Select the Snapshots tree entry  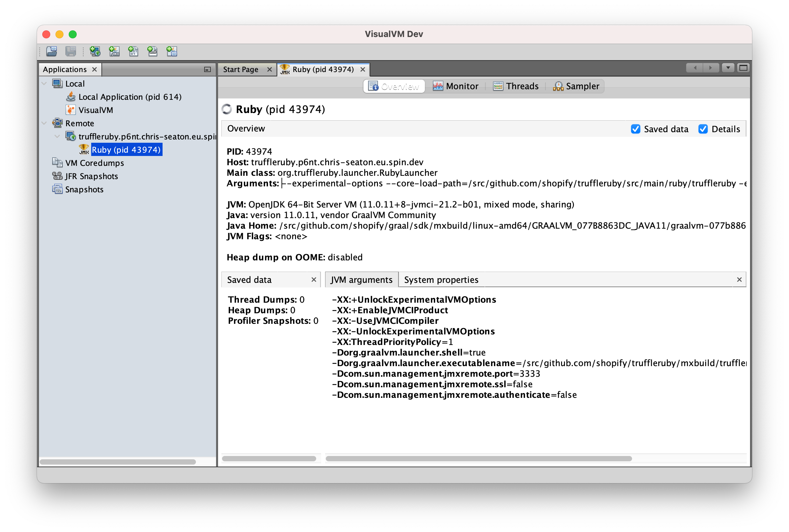(x=84, y=189)
